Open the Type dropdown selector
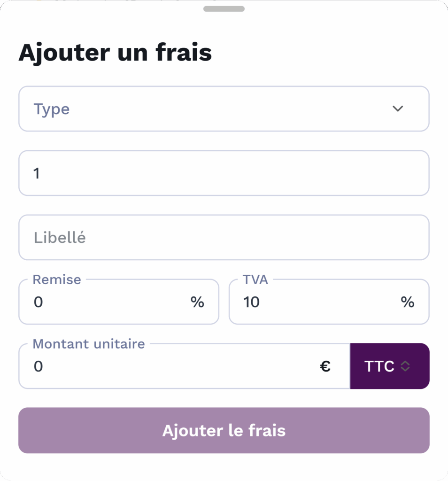Viewport: 448px width, 481px height. click(x=224, y=109)
